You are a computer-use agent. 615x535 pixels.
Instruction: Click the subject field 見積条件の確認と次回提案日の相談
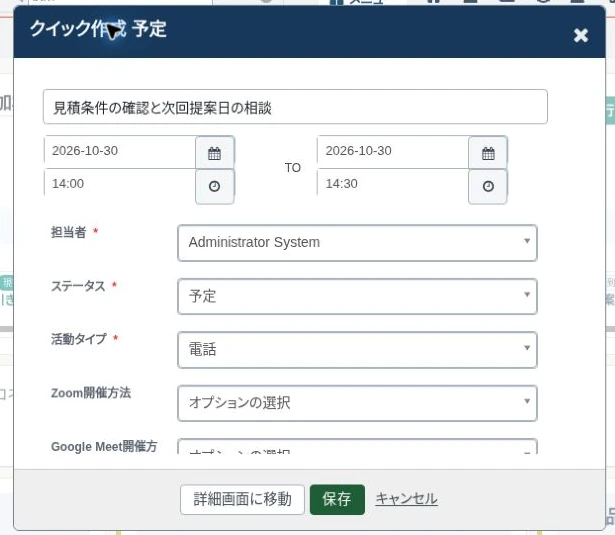pyautogui.click(x=295, y=107)
